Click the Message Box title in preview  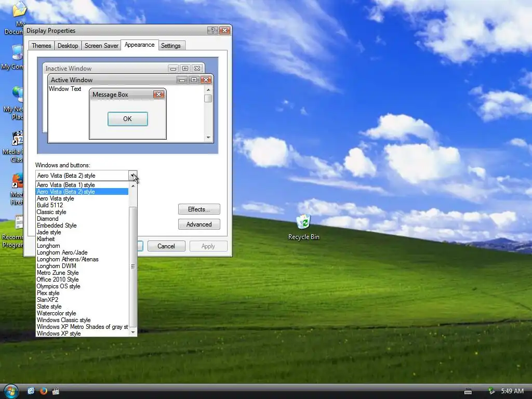[110, 95]
